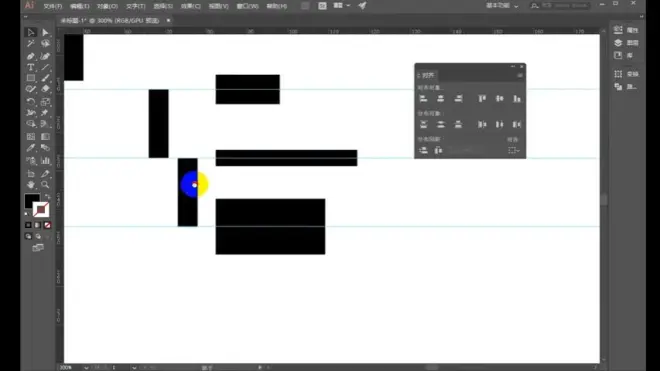Click horizontal distribute center icon

point(499,124)
